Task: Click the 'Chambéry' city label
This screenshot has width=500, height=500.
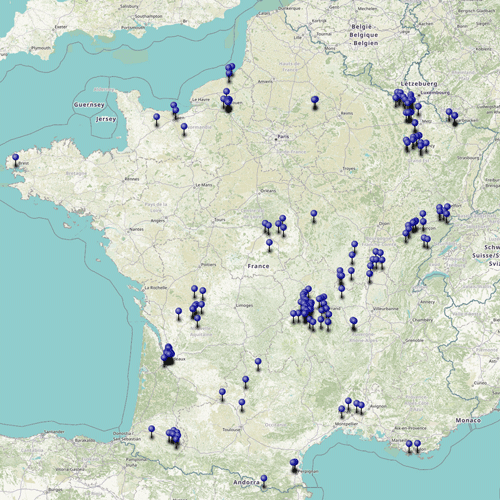Action: tap(423, 320)
